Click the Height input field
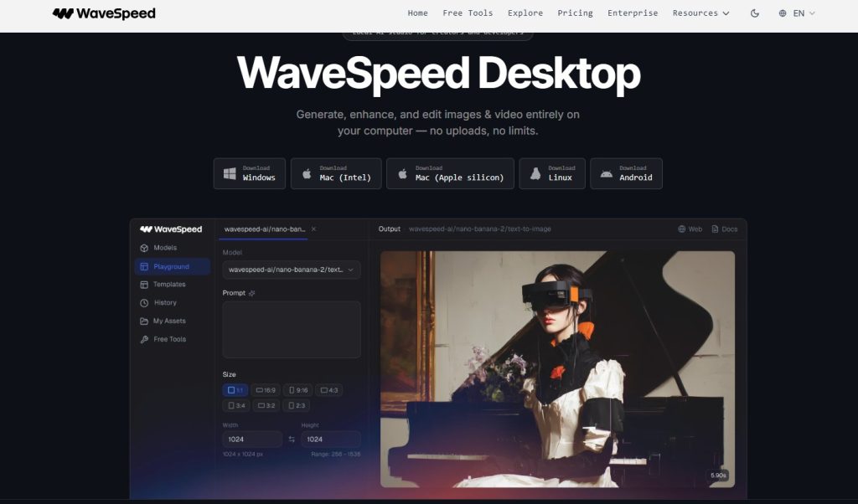This screenshot has width=858, height=504. point(330,439)
